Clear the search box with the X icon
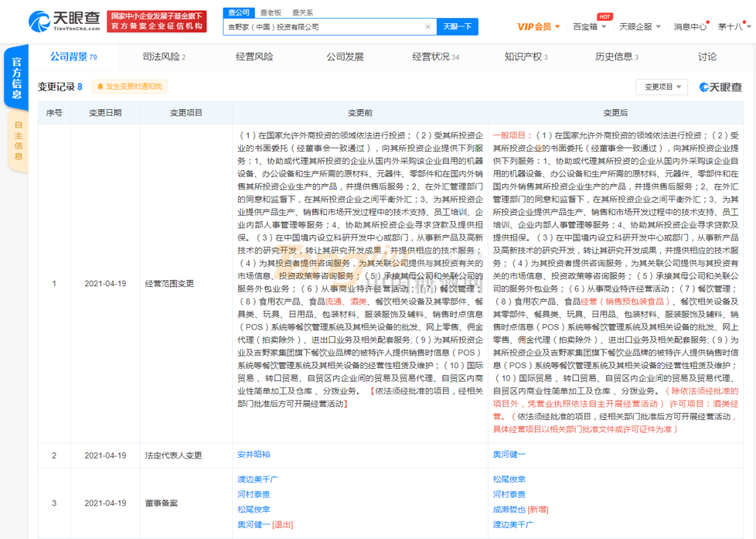 (x=428, y=27)
